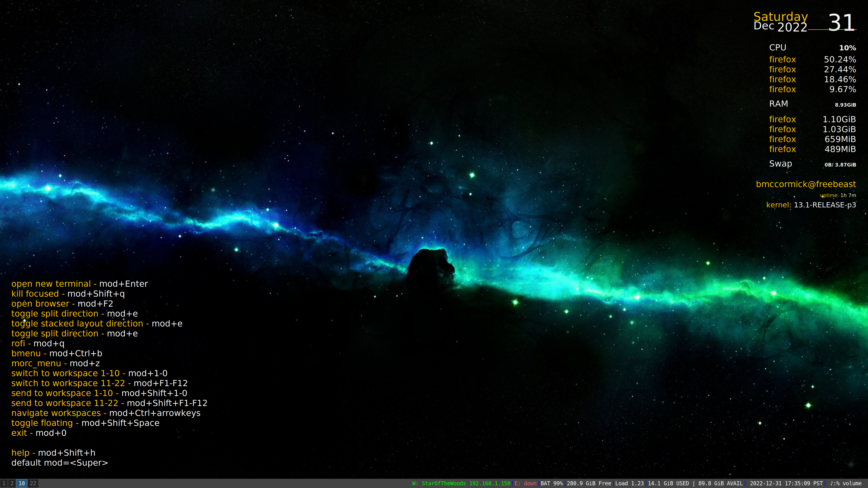Viewport: 868px width, 488px height.
Task: Click the 'kill focused - mod+Shift+q' line
Action: tap(68, 294)
